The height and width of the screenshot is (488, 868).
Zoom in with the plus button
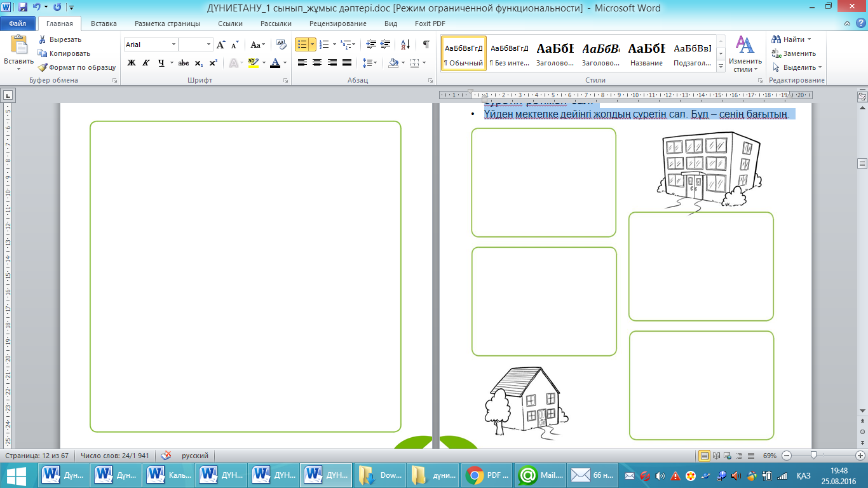pos(860,456)
